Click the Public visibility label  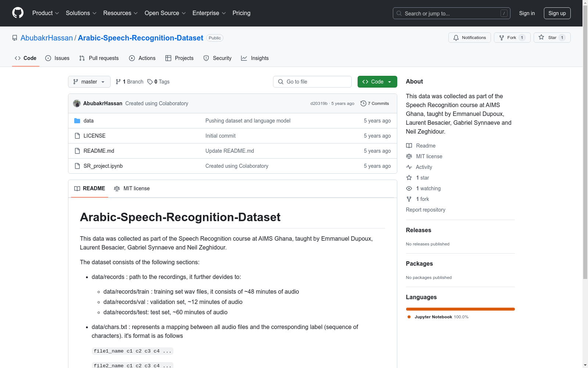point(215,38)
